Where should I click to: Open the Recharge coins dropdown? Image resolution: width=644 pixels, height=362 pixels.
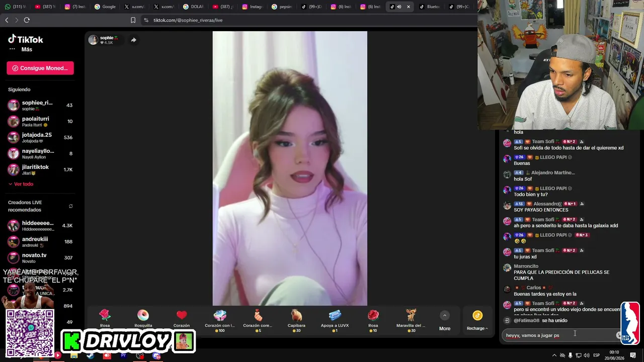[477, 320]
